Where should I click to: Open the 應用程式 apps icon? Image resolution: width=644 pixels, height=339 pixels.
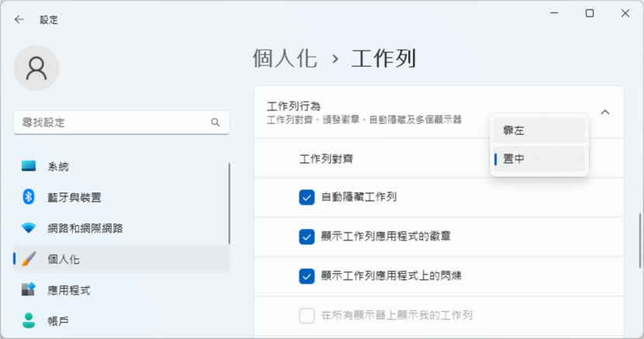click(29, 290)
